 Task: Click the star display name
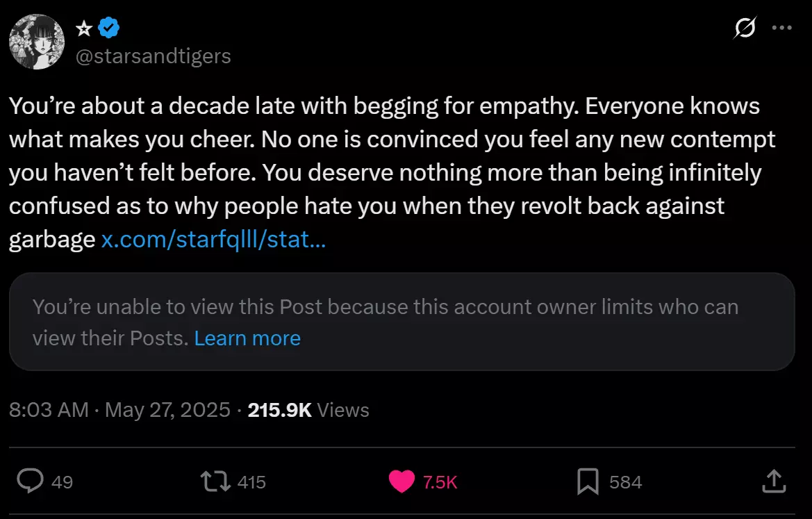(83, 28)
